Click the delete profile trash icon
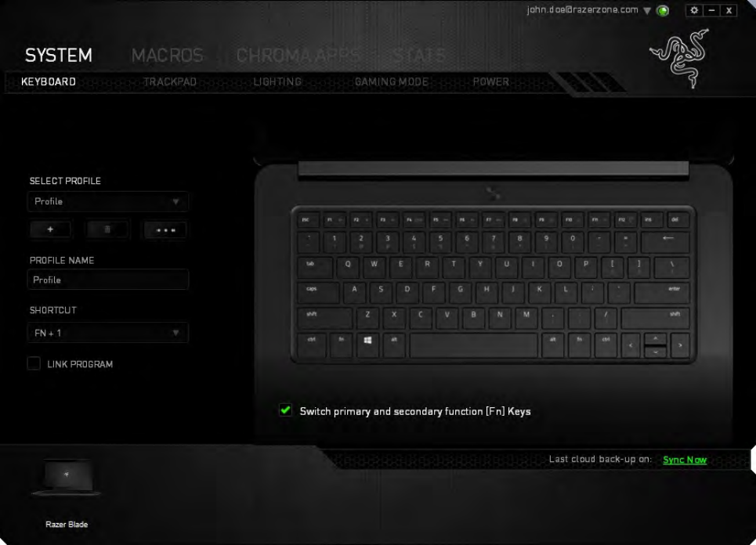The image size is (756, 545). (x=107, y=230)
